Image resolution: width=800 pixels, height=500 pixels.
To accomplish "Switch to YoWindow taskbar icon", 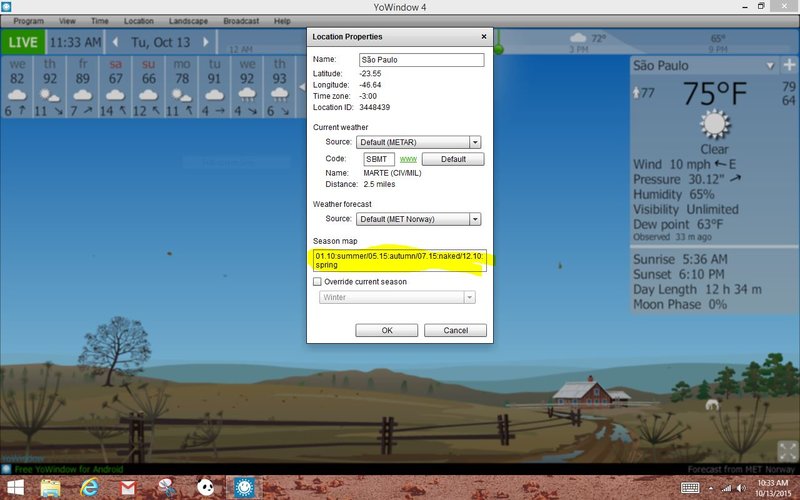I will click(244, 488).
